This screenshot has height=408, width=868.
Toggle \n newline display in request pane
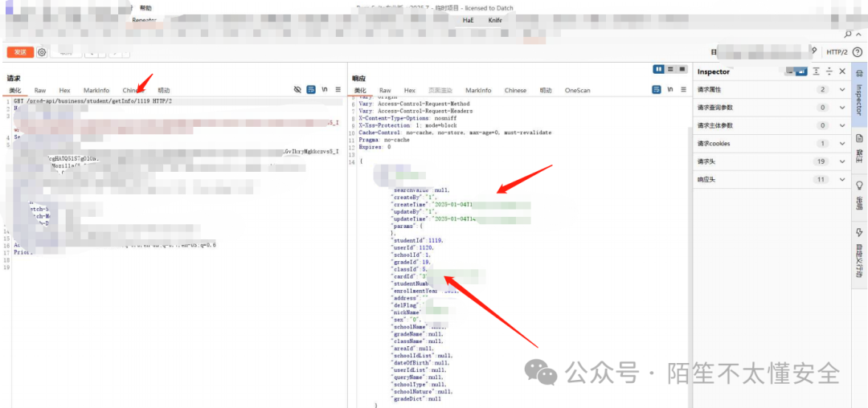click(x=325, y=90)
